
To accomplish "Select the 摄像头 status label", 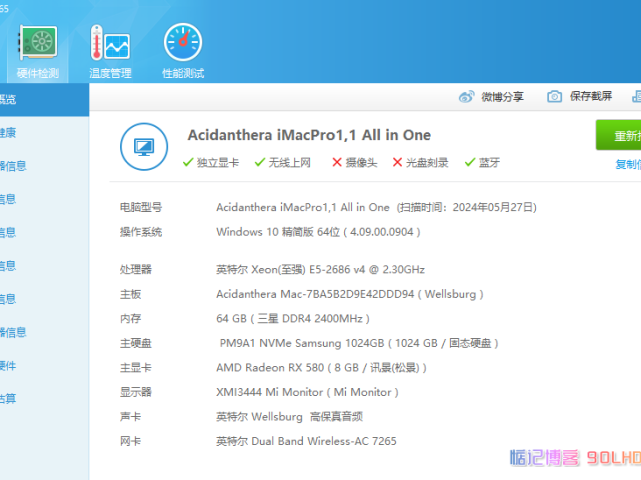I will (361, 163).
